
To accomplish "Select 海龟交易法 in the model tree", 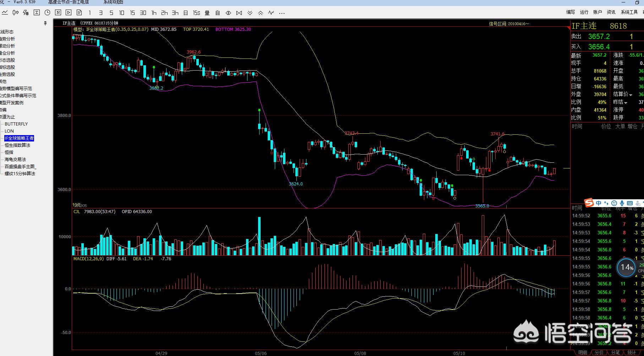I will click(15, 160).
